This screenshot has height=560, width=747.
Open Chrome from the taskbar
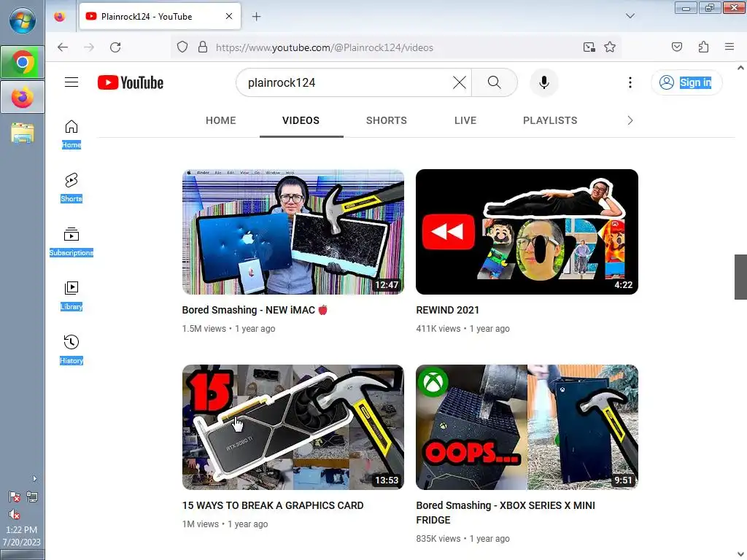pyautogui.click(x=23, y=63)
